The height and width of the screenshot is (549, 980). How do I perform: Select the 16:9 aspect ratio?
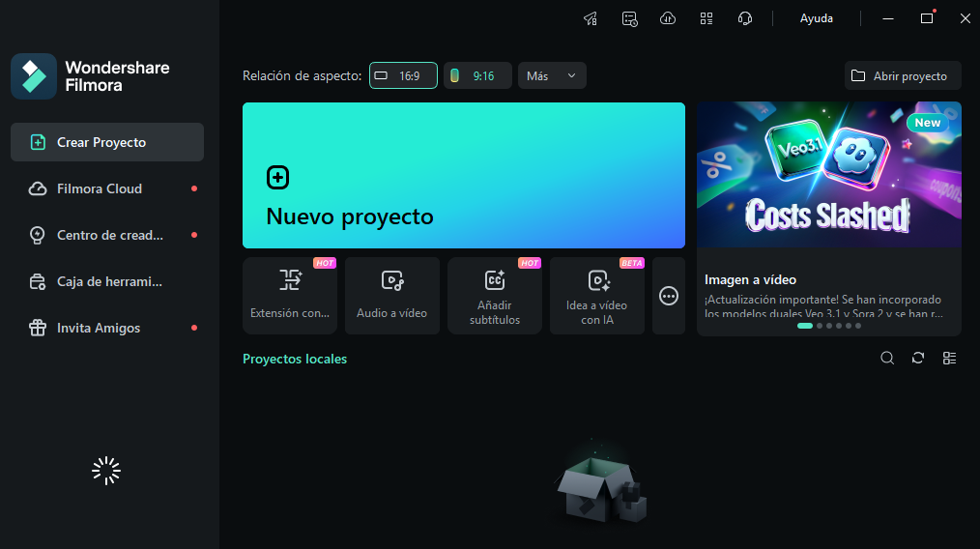[403, 75]
